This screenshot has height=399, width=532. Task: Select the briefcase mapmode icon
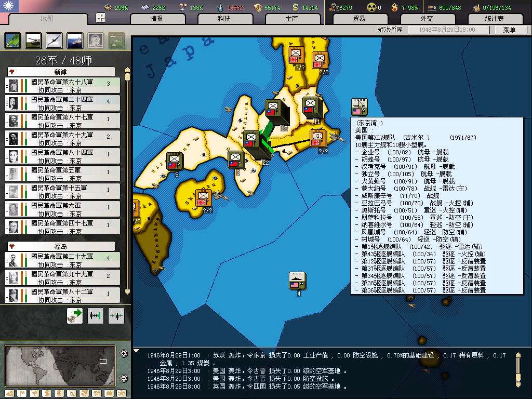click(x=109, y=394)
